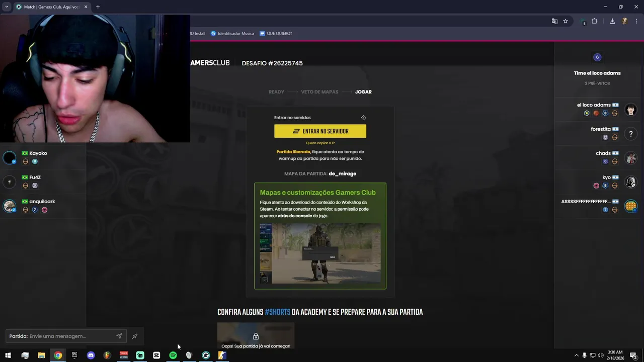This screenshot has height=362, width=644.
Task: Open Discord from the taskbar
Action: tap(91, 355)
